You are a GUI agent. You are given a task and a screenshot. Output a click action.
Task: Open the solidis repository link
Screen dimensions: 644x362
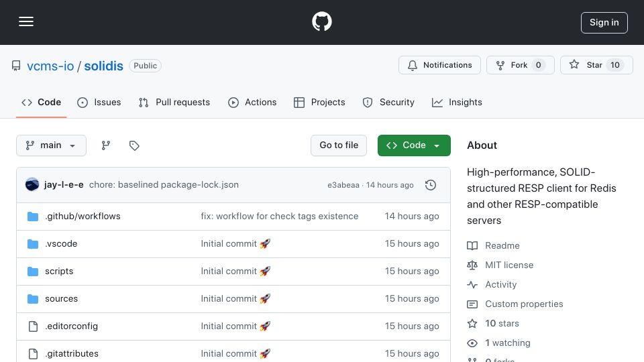[x=103, y=66]
